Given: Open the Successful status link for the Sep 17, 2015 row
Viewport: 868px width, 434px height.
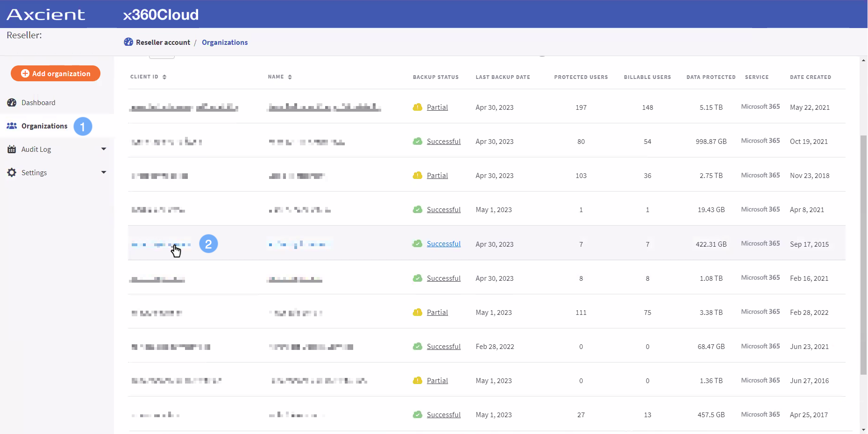Looking at the screenshot, I should pos(444,244).
